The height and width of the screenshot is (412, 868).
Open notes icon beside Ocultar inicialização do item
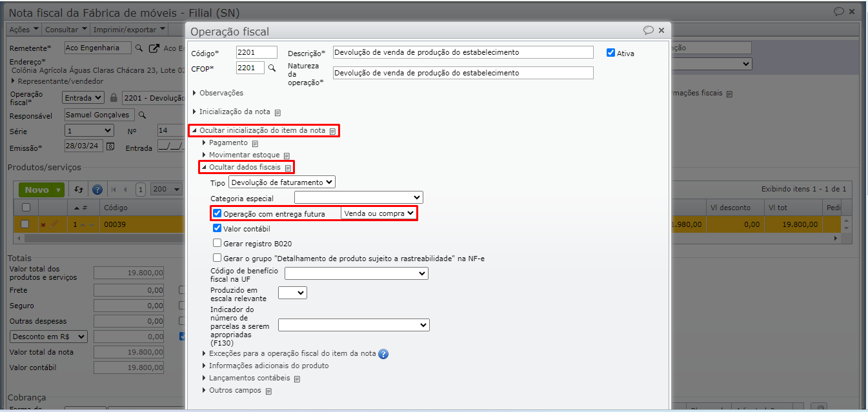pos(332,131)
